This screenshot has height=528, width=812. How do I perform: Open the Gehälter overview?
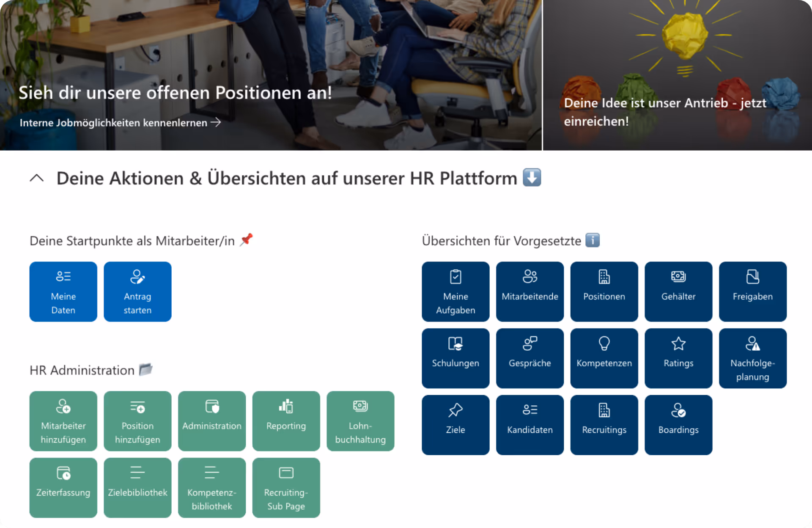click(x=678, y=291)
